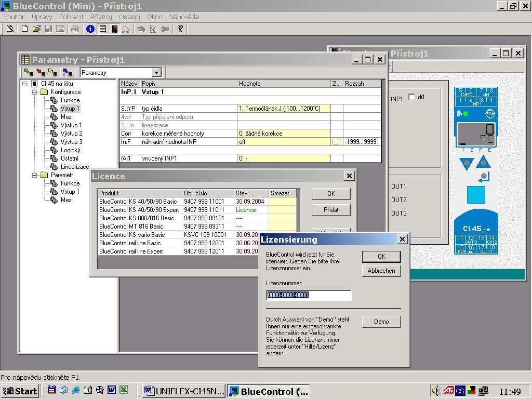532x399 pixels.
Task: Click the '0: žádná korekce' value cell
Action: click(284, 134)
